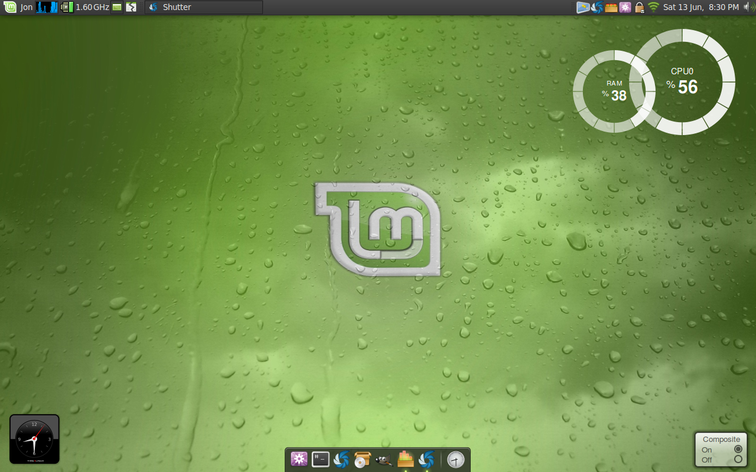Turn Composite On radio button
This screenshot has width=756, height=472.
(738, 449)
